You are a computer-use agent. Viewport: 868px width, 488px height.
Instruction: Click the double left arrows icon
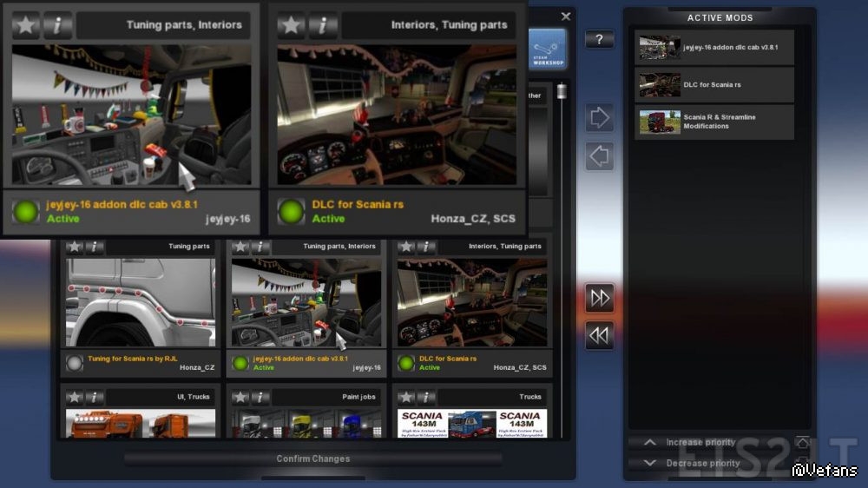tap(600, 335)
